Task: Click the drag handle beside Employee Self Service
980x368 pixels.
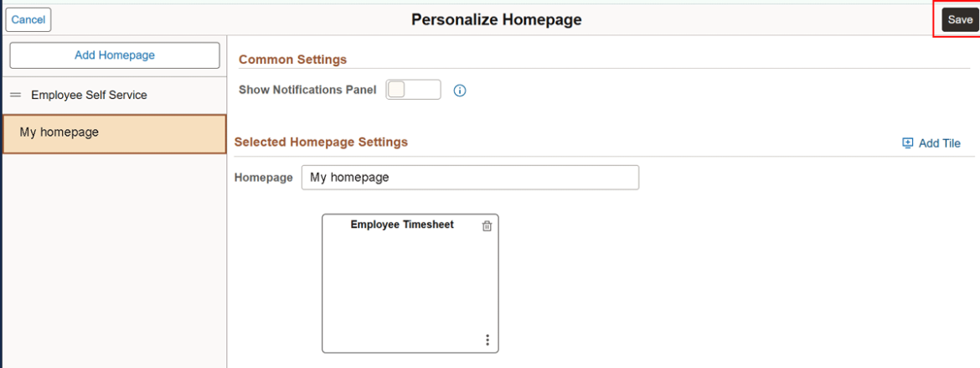Action: click(x=15, y=96)
